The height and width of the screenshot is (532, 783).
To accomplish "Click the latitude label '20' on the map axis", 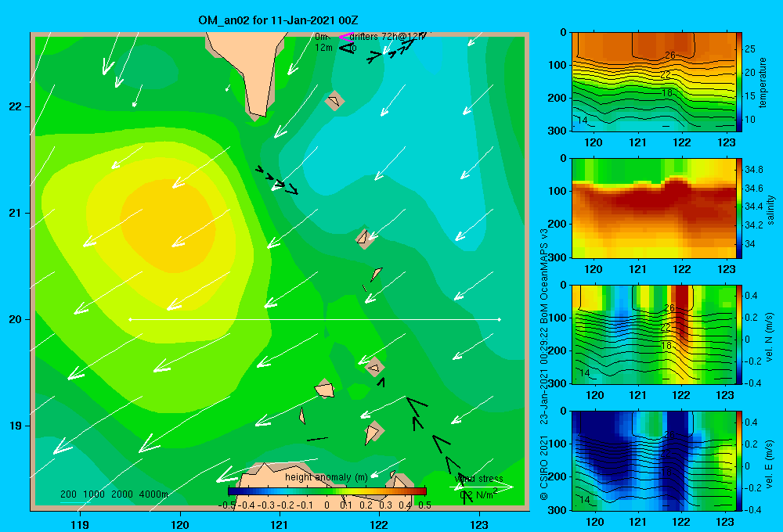I will tap(16, 319).
